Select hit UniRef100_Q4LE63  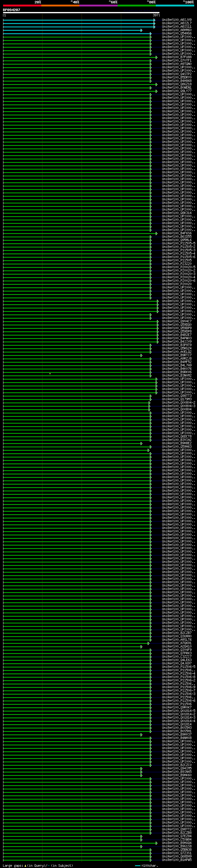[177, 660]
